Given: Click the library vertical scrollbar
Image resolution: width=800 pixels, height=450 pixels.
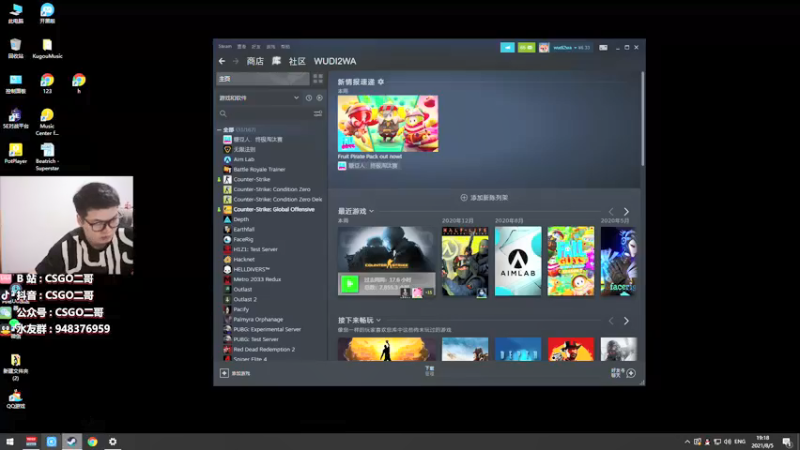Looking at the screenshot, I should pyautogui.click(x=642, y=118).
